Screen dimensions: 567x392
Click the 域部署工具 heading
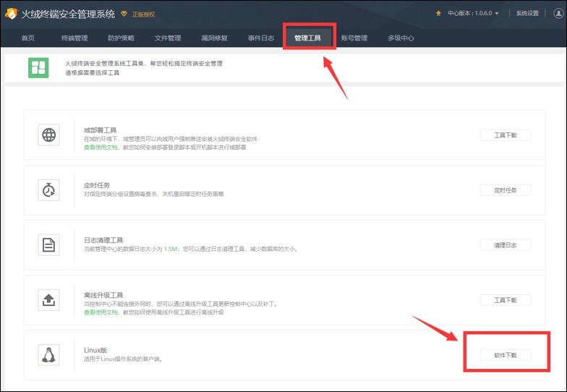tap(100, 130)
